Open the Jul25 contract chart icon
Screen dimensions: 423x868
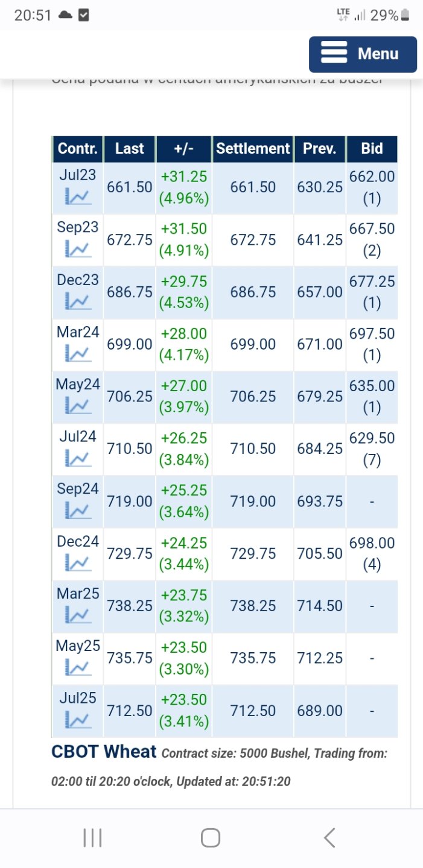click(78, 720)
